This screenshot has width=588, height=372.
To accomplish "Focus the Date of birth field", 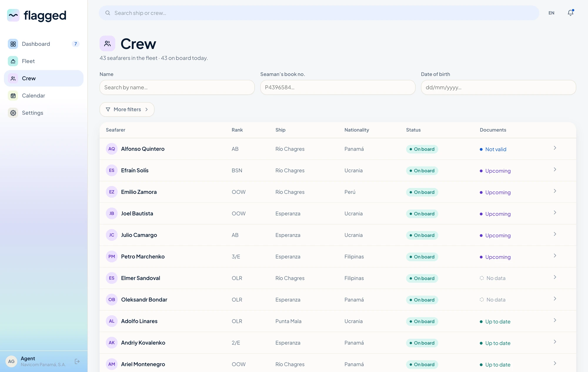I will click(x=498, y=87).
